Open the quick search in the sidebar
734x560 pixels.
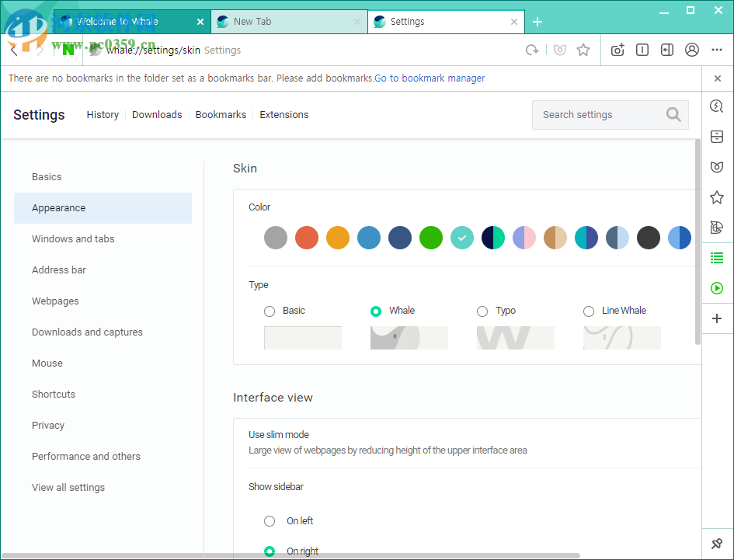click(716, 106)
